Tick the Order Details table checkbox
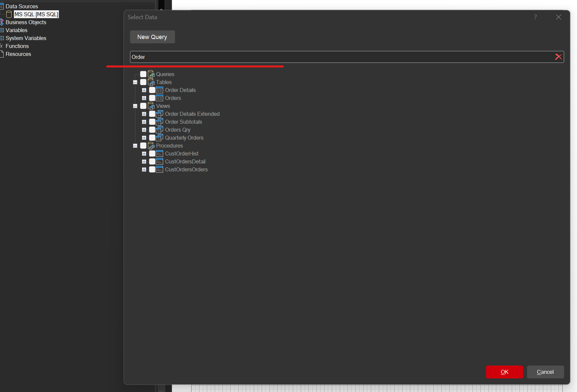 pos(152,90)
